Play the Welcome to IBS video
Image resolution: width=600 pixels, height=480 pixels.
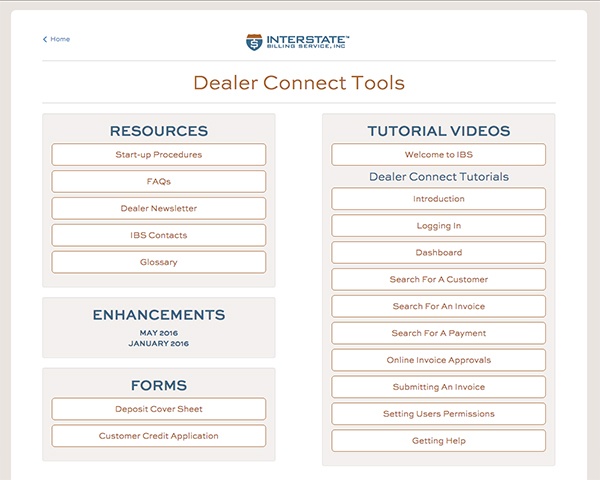click(x=439, y=155)
